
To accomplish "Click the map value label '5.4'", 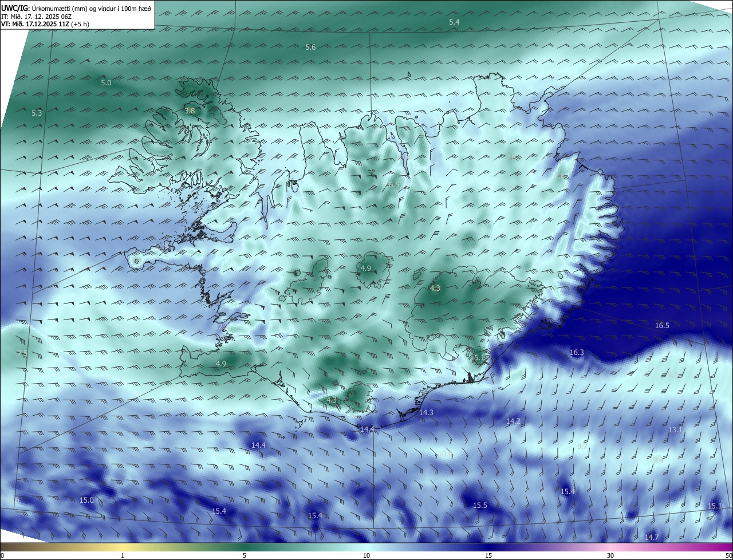I will coord(454,22).
